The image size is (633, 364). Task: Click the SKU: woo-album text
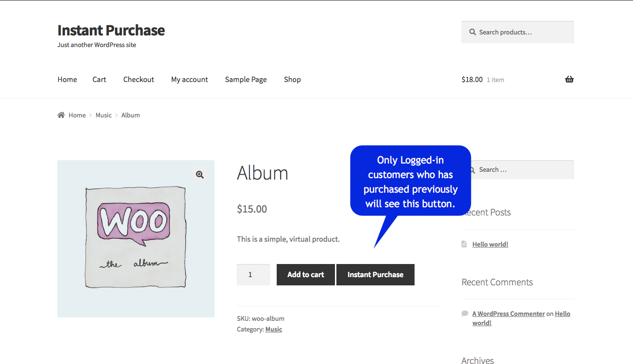click(x=261, y=318)
